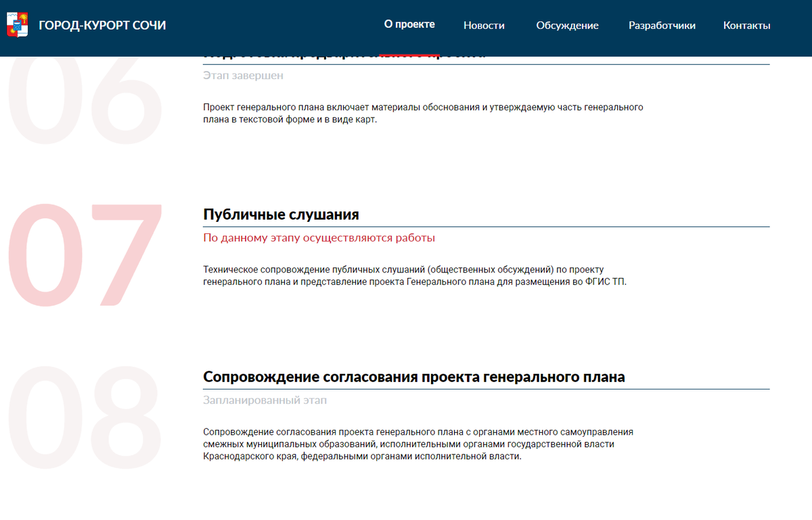The width and height of the screenshot is (812, 520).
Task: Open the О проекте menu item
Action: (409, 24)
